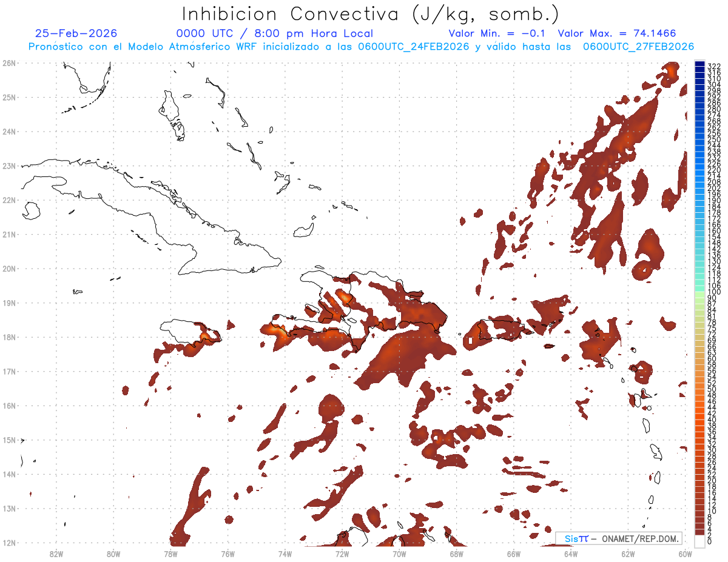Screen dimensions: 728x562
Task: Click the title "Inhibicion Convectiva (J/kg, somb.)"
Action: (371, 14)
